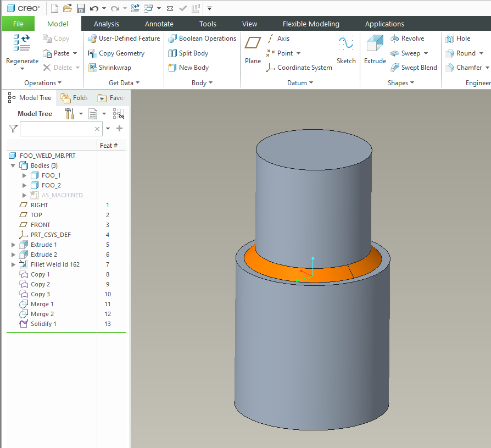Viewport: 491px width, 448px height.
Task: Click Split Body button
Action: click(x=188, y=53)
